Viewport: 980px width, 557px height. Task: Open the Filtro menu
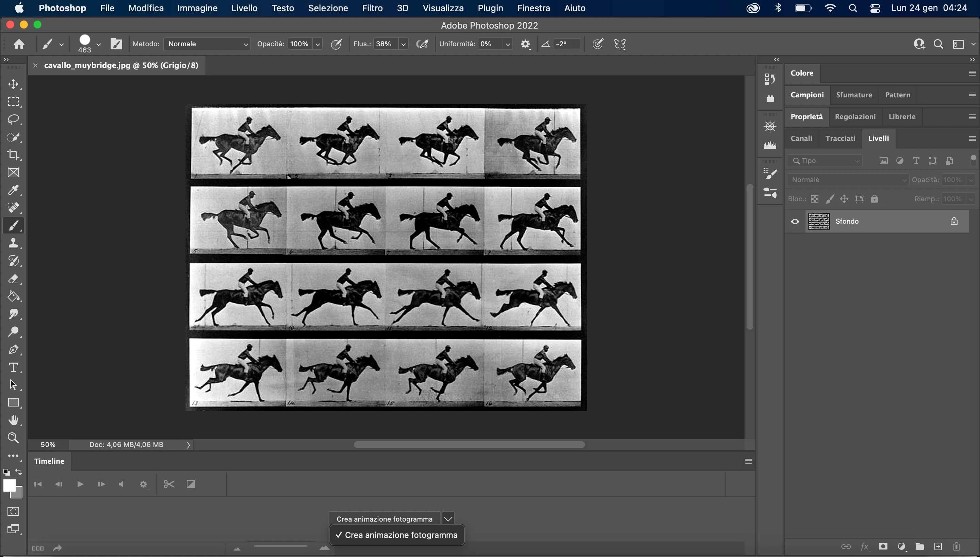click(x=372, y=8)
